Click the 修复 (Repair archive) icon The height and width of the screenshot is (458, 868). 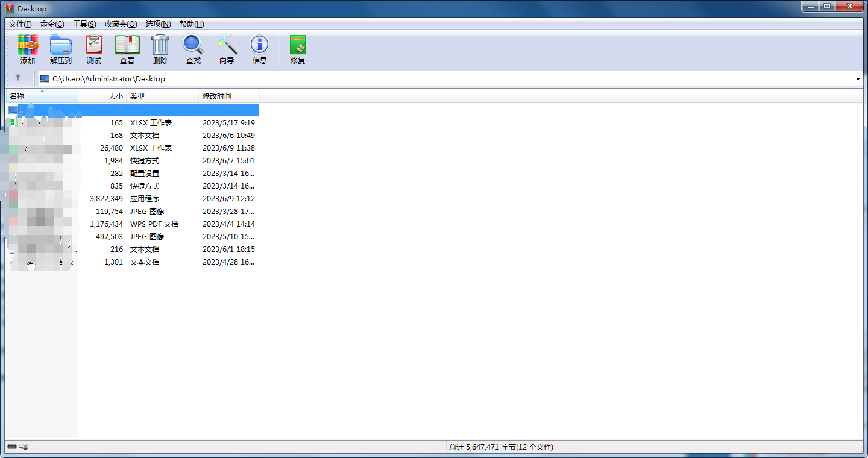(297, 49)
